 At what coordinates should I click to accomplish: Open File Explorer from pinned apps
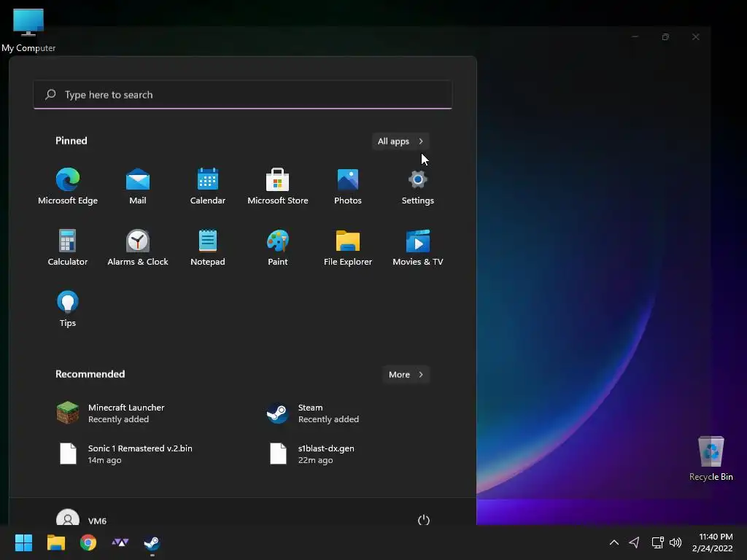pos(348,247)
